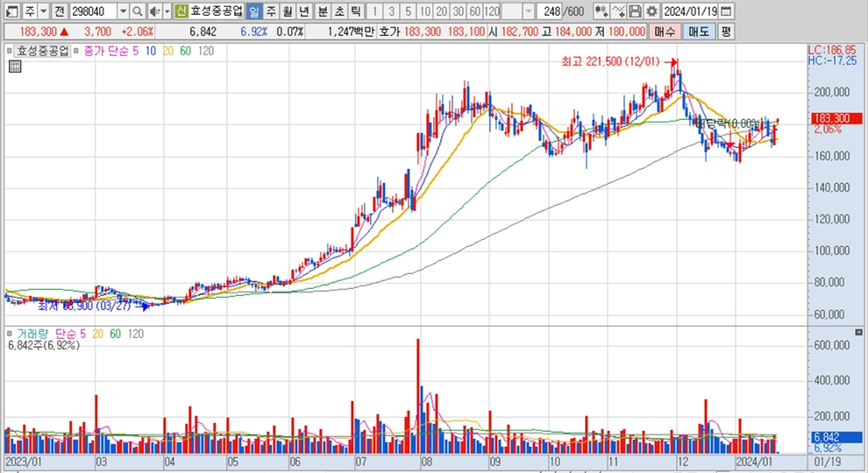868x473 pixels.
Task: Save chart with the floppy disk icon
Action: coord(635,11)
